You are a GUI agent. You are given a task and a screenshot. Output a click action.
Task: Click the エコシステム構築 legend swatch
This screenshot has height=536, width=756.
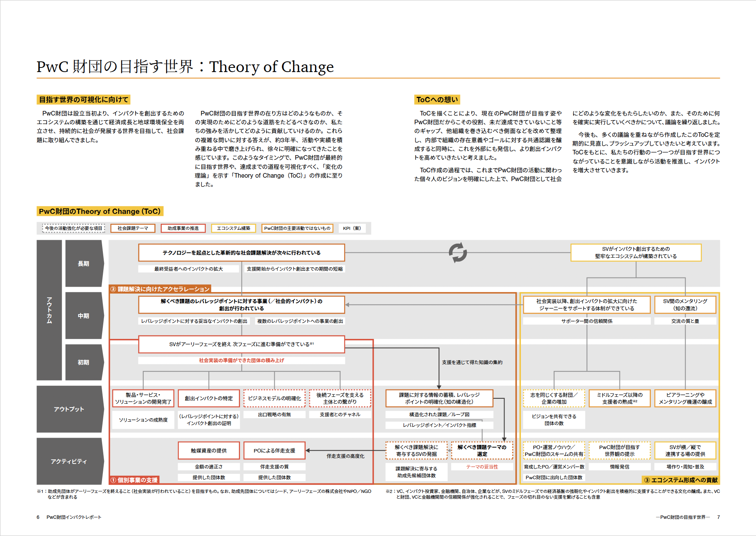234,228
